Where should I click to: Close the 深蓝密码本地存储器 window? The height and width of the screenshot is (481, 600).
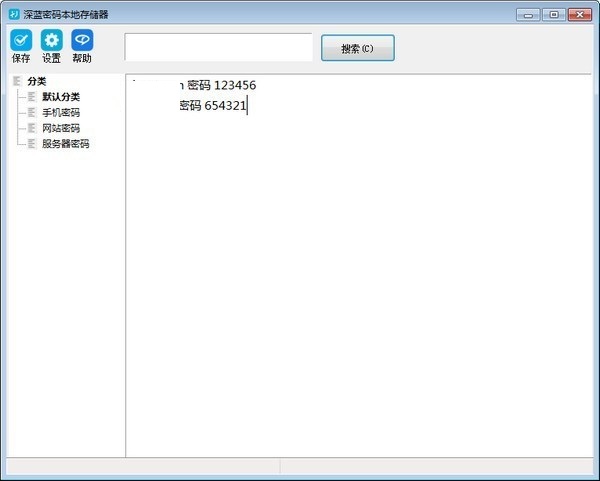(x=580, y=15)
